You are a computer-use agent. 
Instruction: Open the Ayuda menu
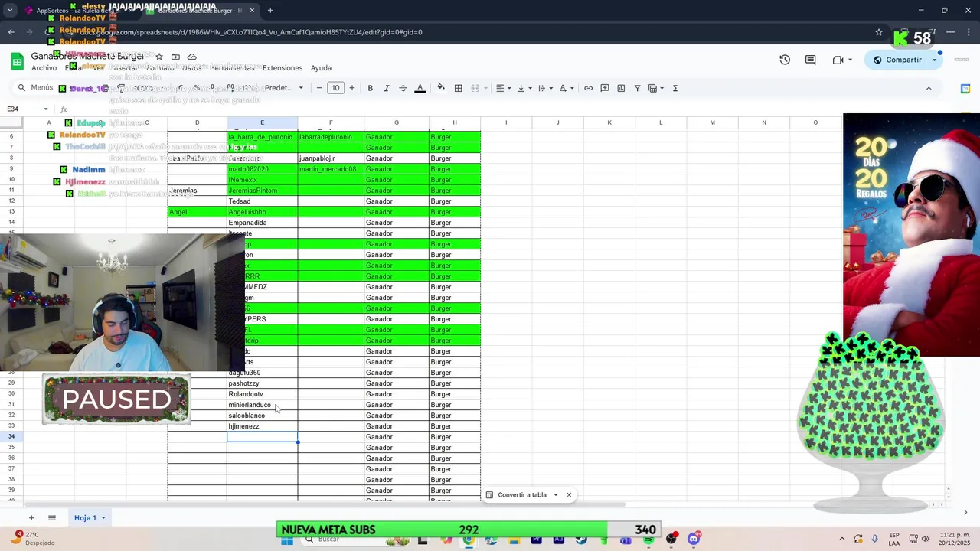321,68
